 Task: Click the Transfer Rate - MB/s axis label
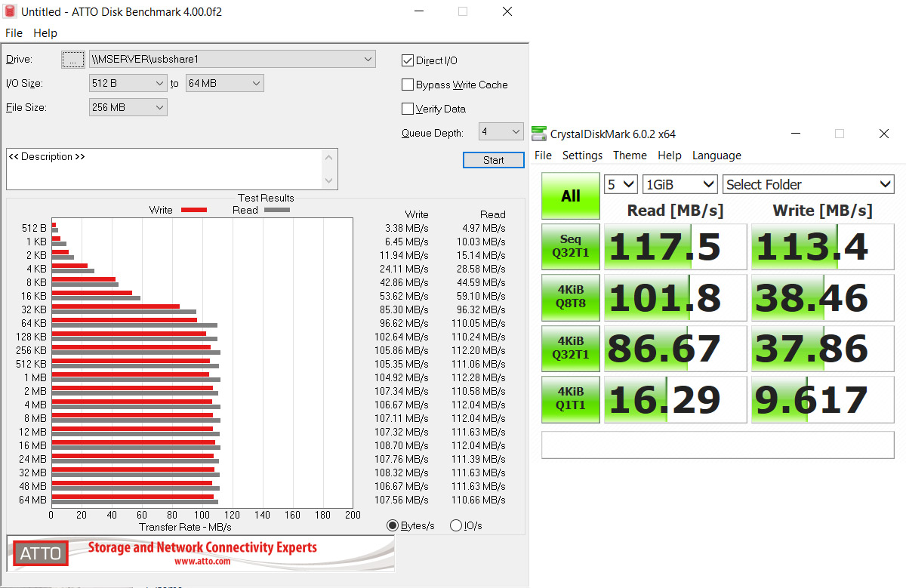185,527
